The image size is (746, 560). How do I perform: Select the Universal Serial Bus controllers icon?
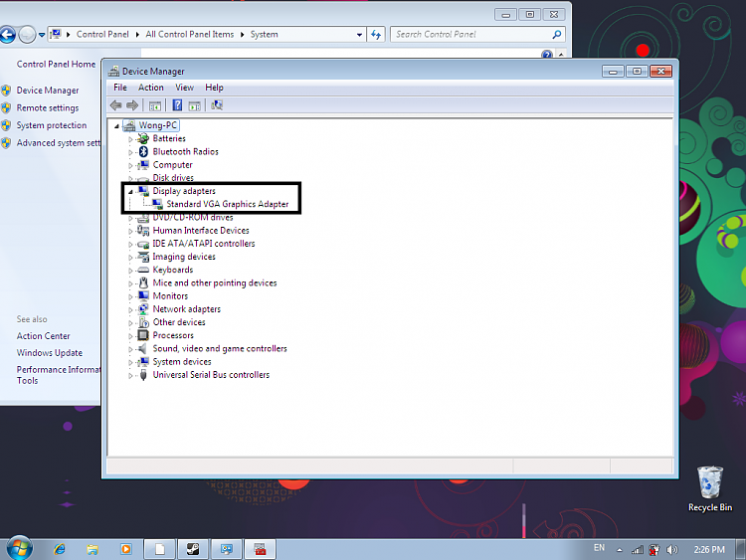143,375
